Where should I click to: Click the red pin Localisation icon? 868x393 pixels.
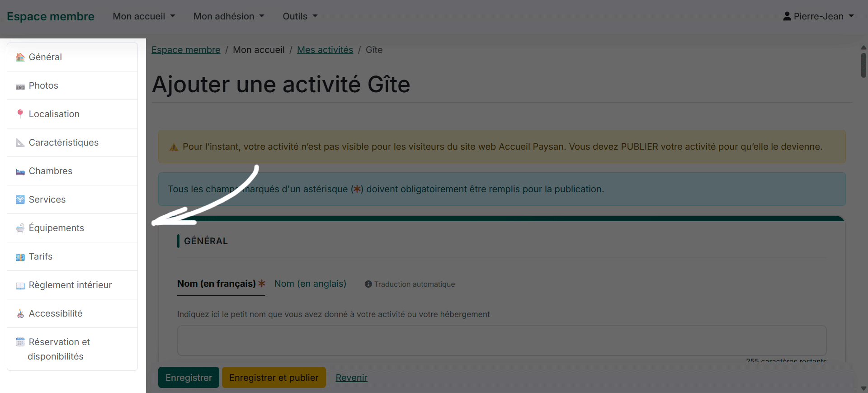pos(20,114)
